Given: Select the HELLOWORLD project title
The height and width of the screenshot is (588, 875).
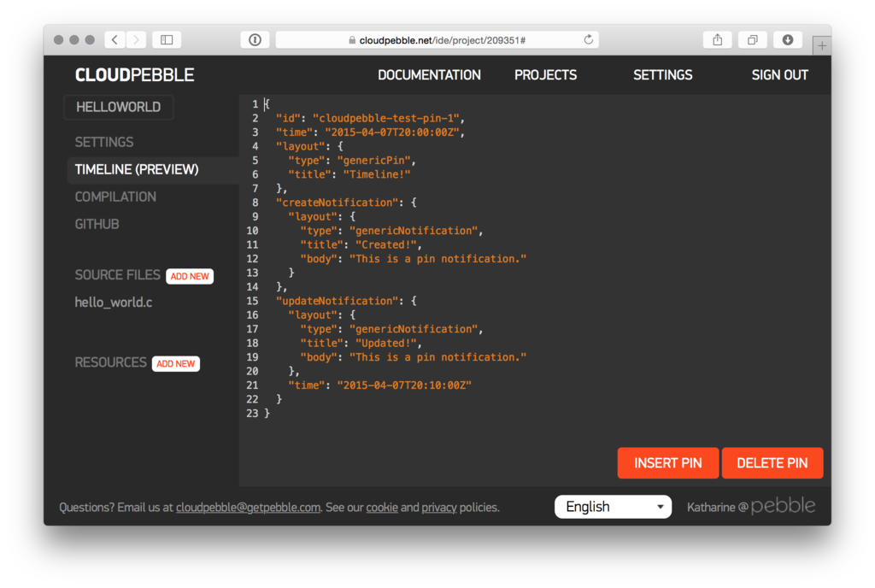Looking at the screenshot, I should [x=118, y=107].
